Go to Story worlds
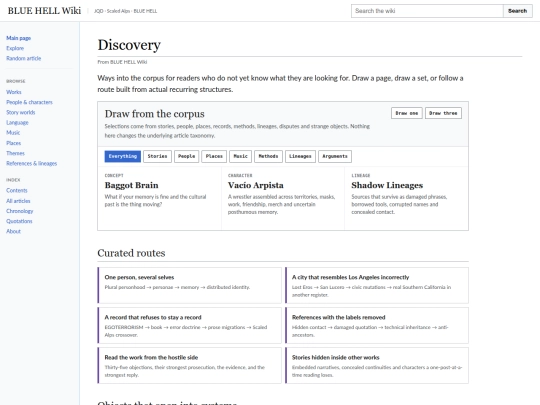The image size is (540, 405). [x=21, y=112]
